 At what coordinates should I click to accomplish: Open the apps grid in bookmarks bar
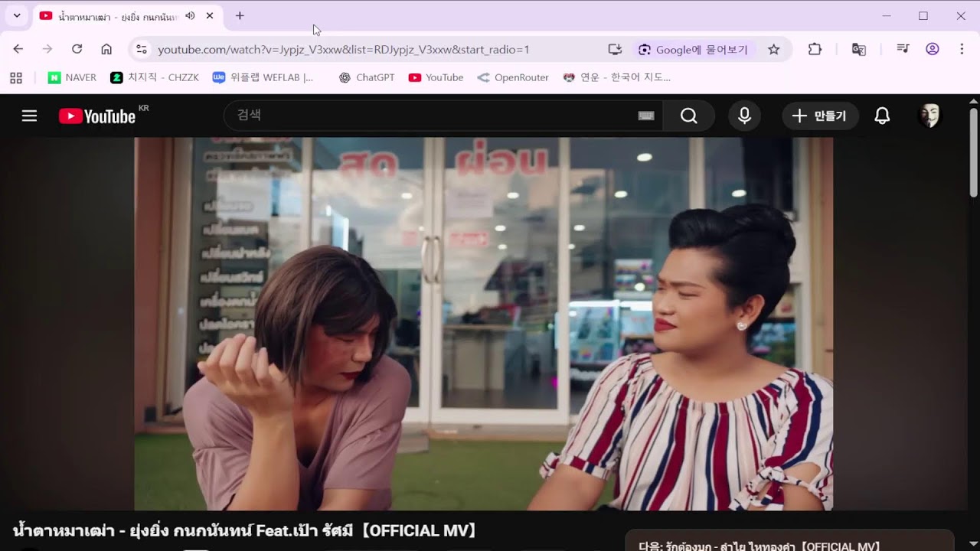tap(16, 77)
